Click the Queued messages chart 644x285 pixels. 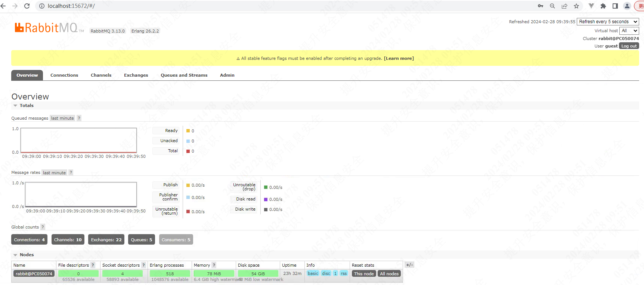point(79,140)
